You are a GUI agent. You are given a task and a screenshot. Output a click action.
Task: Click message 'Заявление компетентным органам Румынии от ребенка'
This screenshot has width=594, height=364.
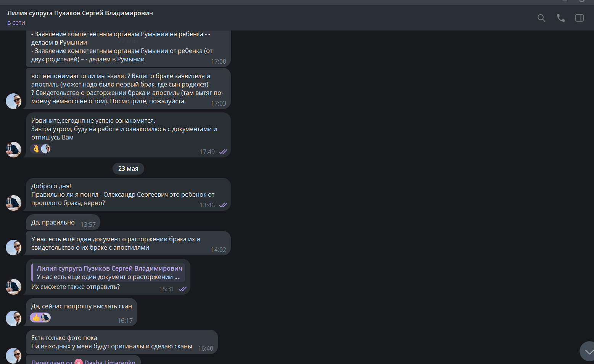click(x=122, y=55)
